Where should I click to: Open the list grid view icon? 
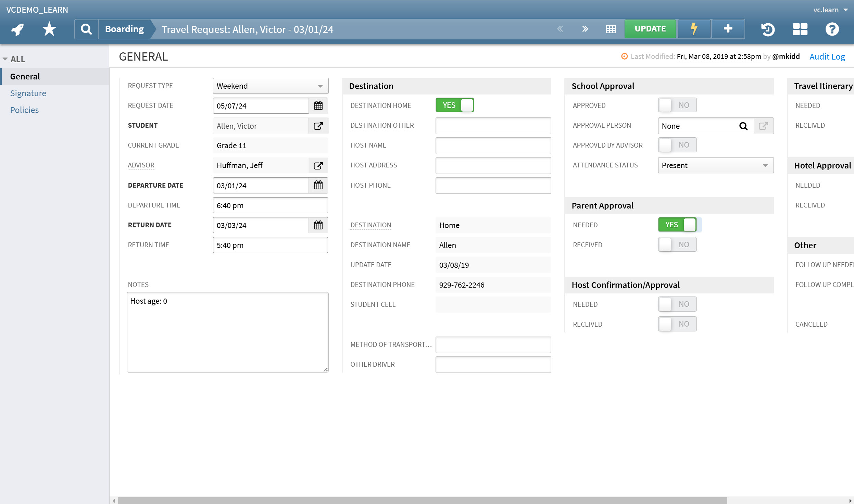pos(611,29)
